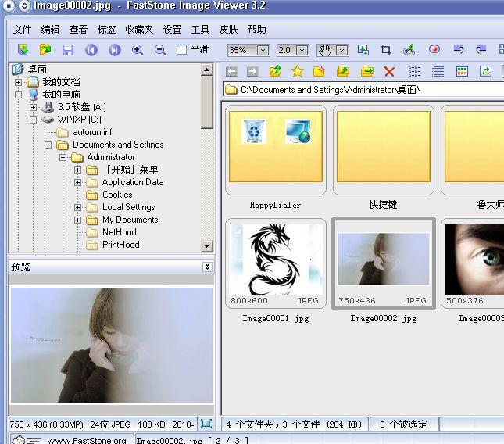Open the 收藏夹 menu
The width and height of the screenshot is (504, 444).
[139, 30]
